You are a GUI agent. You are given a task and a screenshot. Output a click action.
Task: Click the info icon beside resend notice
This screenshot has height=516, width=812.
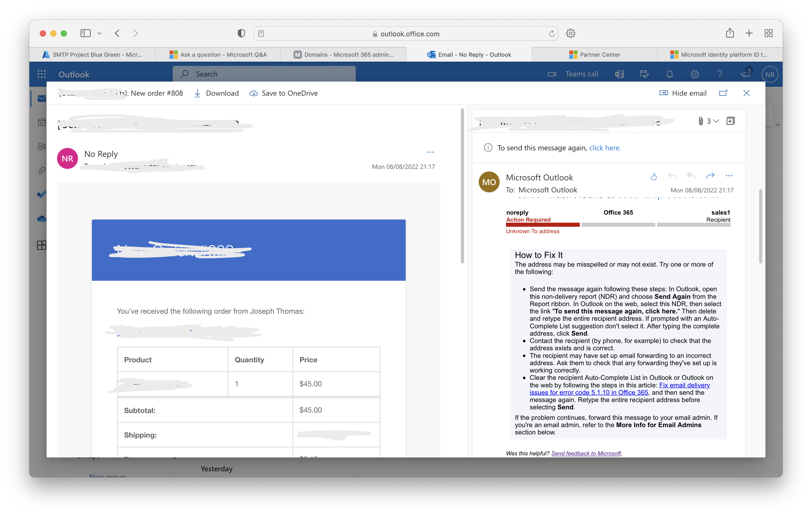488,148
